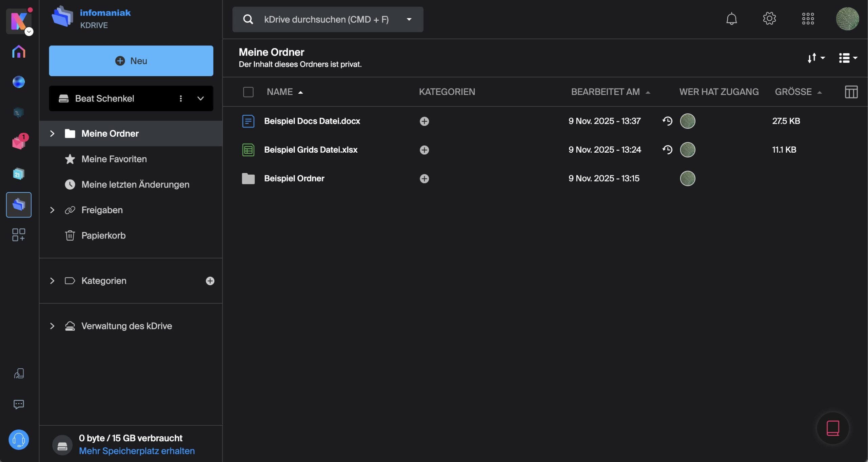Viewport: 868px width, 462px height.
Task: Expand the Meine Ordner tree
Action: click(x=52, y=134)
